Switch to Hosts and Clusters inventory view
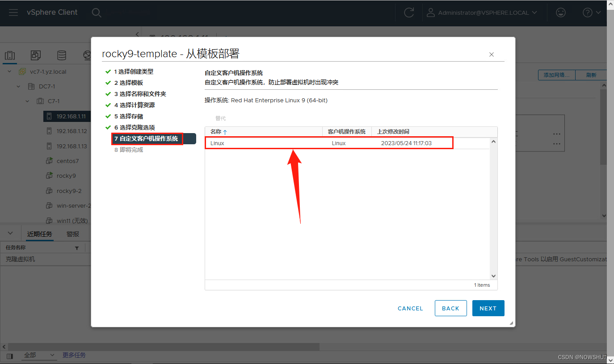The width and height of the screenshot is (614, 364). (10, 55)
